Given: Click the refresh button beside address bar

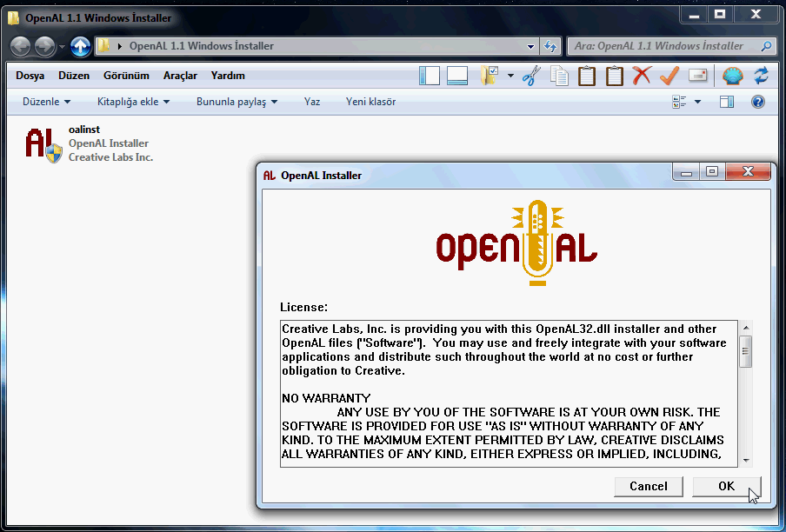Looking at the screenshot, I should click(x=550, y=47).
